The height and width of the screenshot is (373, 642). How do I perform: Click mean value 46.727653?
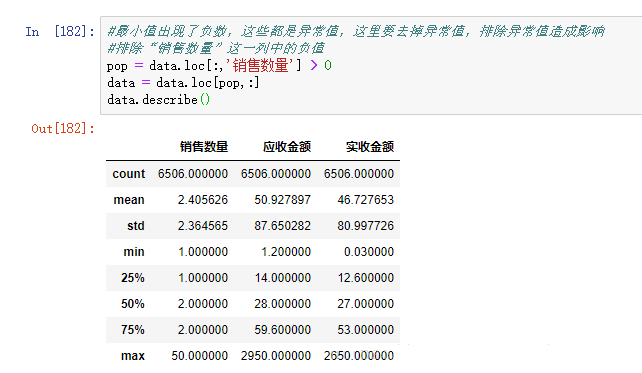(366, 200)
